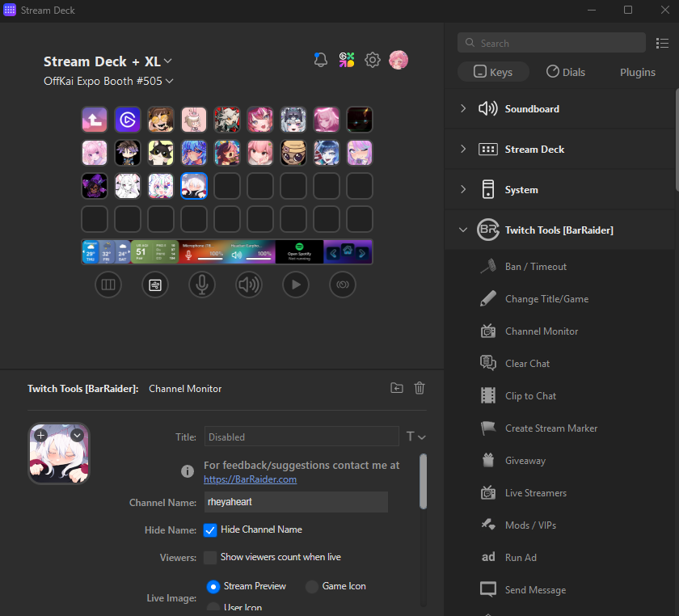Open the user profile avatar

399,60
